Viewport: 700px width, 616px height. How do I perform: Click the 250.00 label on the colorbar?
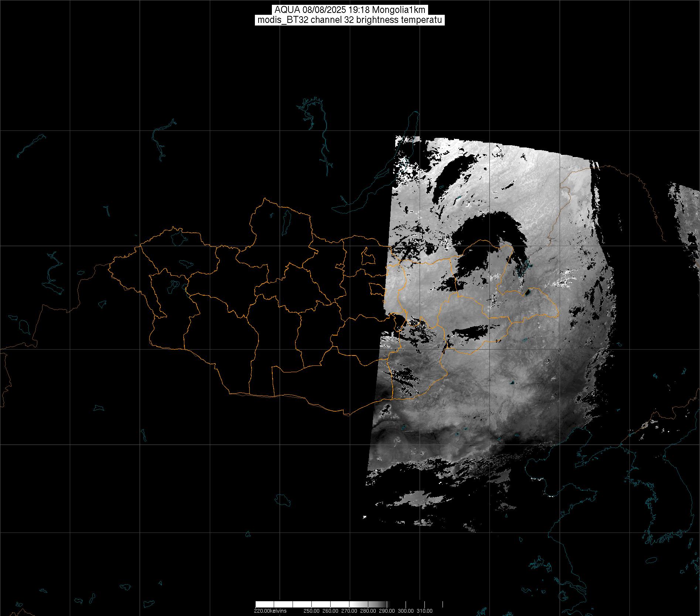click(x=312, y=611)
